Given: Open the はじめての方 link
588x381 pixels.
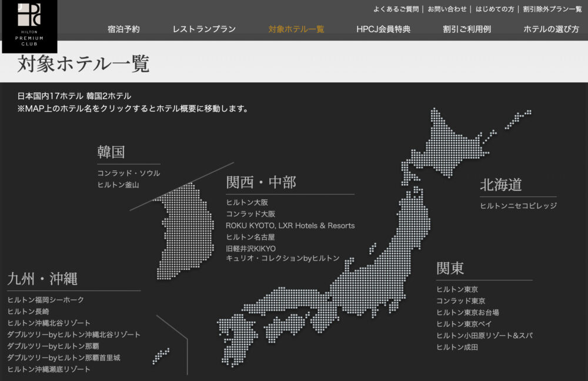Looking at the screenshot, I should (x=495, y=9).
